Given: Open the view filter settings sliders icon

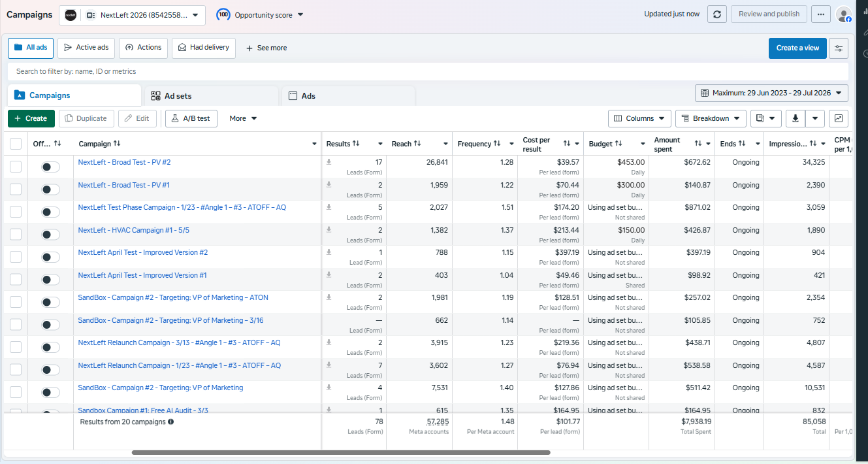Looking at the screenshot, I should (x=839, y=48).
